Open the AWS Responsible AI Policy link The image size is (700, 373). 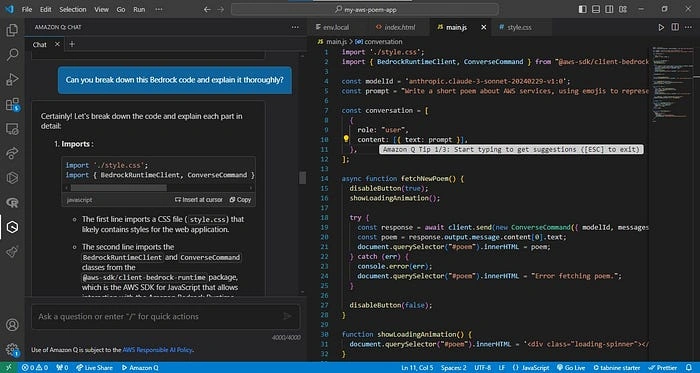pyautogui.click(x=158, y=350)
